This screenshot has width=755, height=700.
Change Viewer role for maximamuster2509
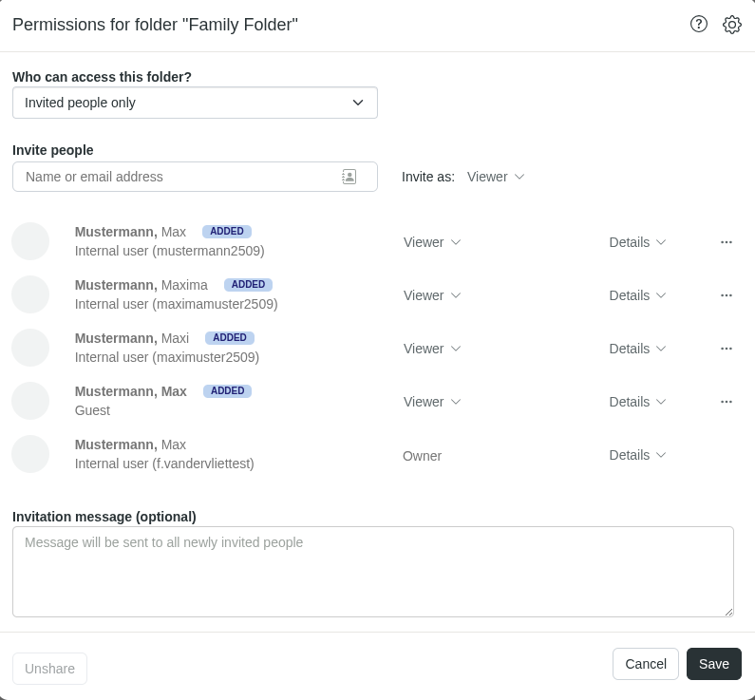click(x=432, y=295)
